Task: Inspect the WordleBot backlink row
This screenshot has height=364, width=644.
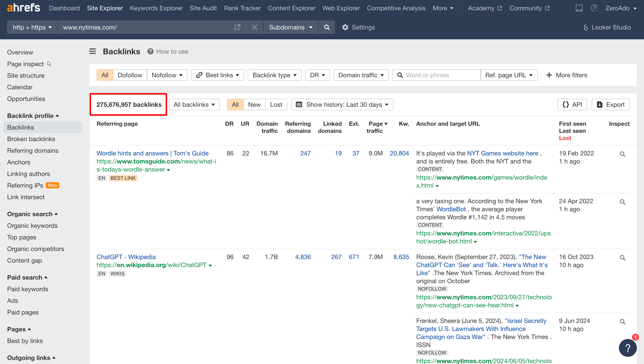Action: coord(623,202)
